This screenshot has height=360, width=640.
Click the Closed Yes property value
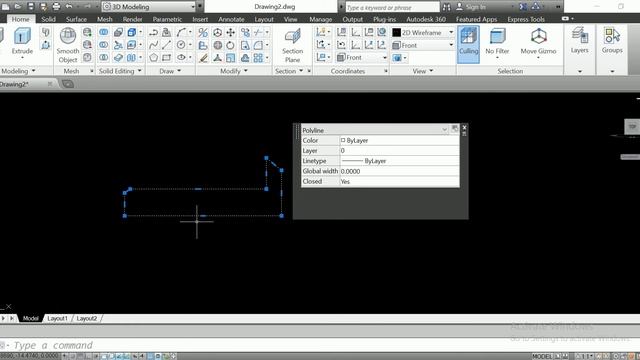click(400, 181)
